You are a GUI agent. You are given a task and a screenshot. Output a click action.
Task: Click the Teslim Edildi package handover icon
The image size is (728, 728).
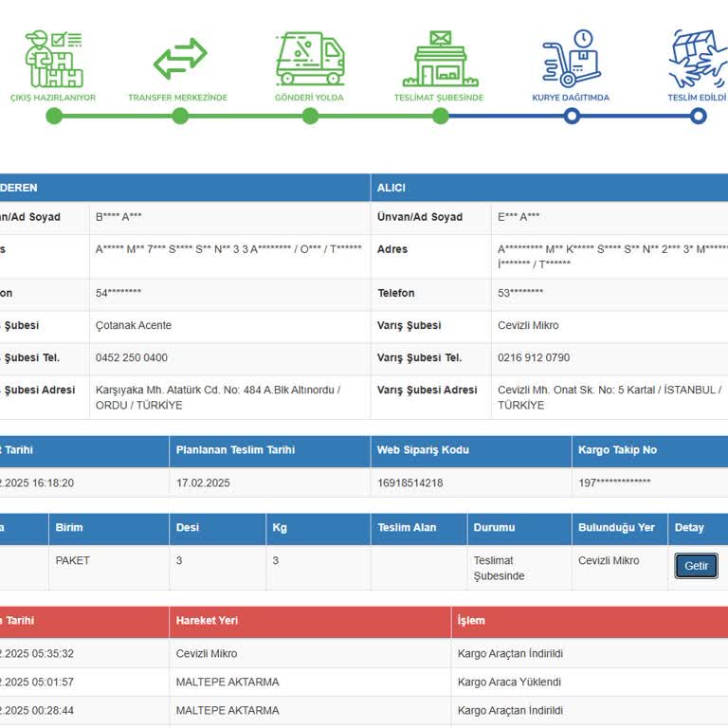coord(698,59)
